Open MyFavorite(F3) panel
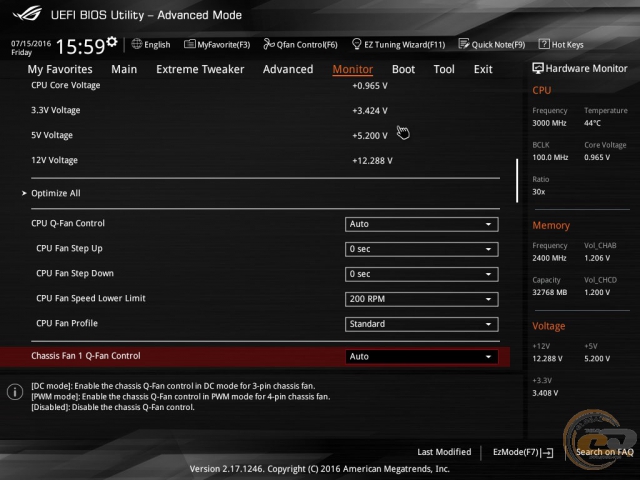This screenshot has width=640, height=480. point(217,44)
